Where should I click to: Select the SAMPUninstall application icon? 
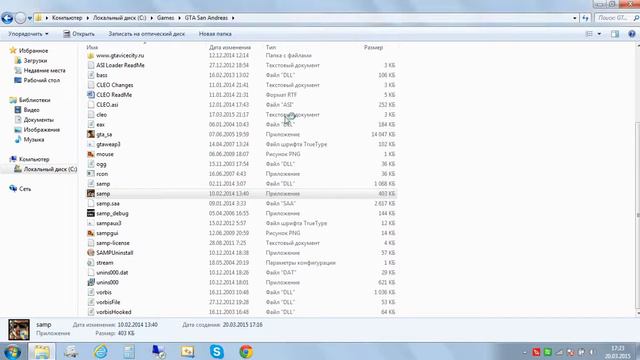(x=91, y=253)
